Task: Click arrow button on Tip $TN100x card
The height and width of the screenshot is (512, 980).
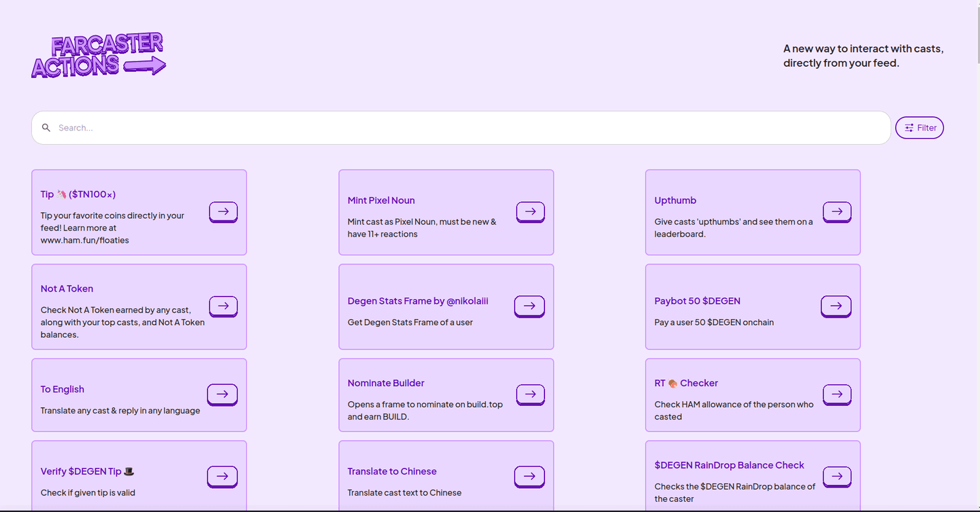Action: pyautogui.click(x=223, y=212)
